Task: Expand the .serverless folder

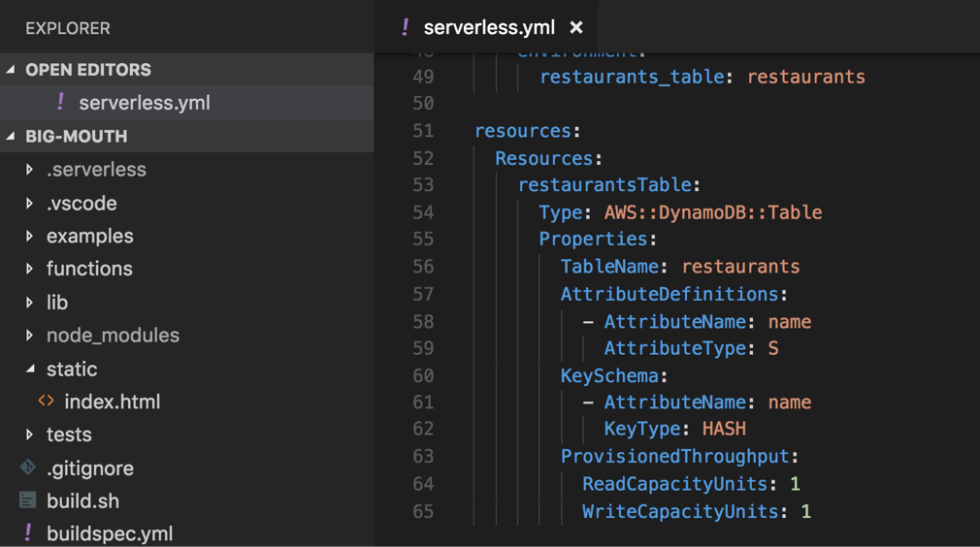Action: click(30, 170)
